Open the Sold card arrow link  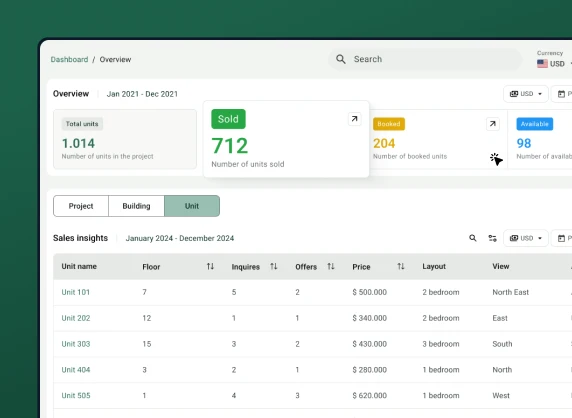[x=354, y=119]
